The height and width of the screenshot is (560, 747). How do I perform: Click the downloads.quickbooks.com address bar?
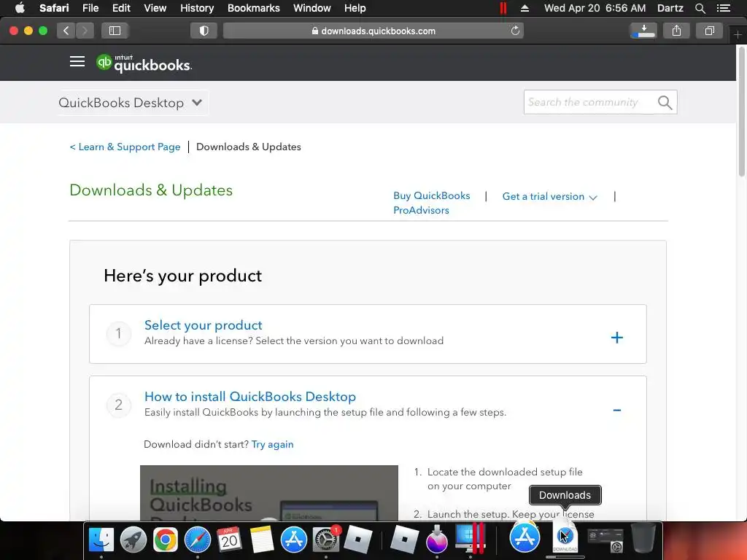(x=373, y=31)
